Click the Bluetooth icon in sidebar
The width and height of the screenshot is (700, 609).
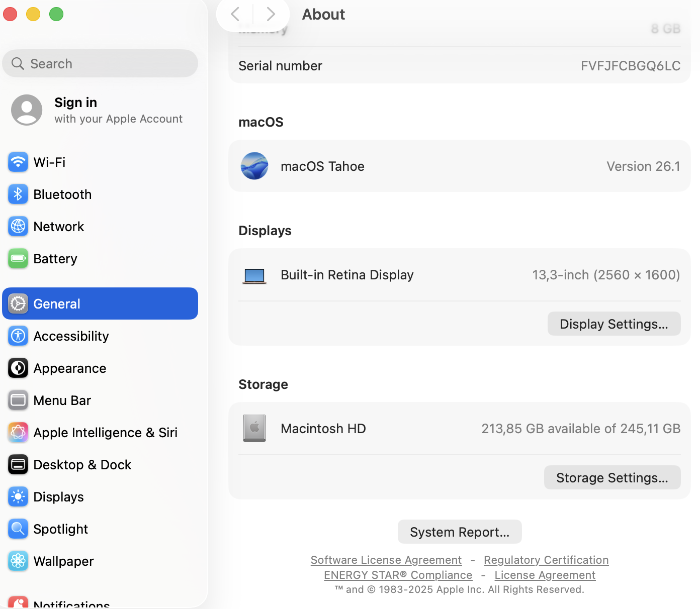pos(18,194)
